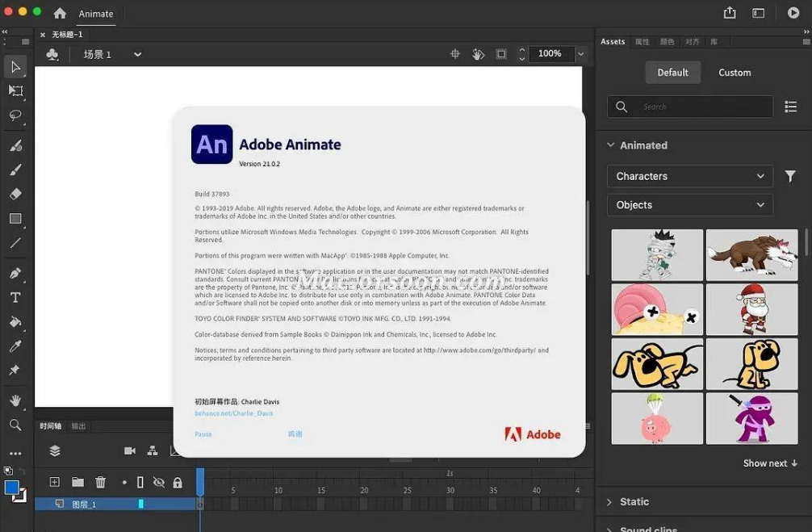Select the Santa character thumbnail
This screenshot has height=532, width=812.
[752, 309]
